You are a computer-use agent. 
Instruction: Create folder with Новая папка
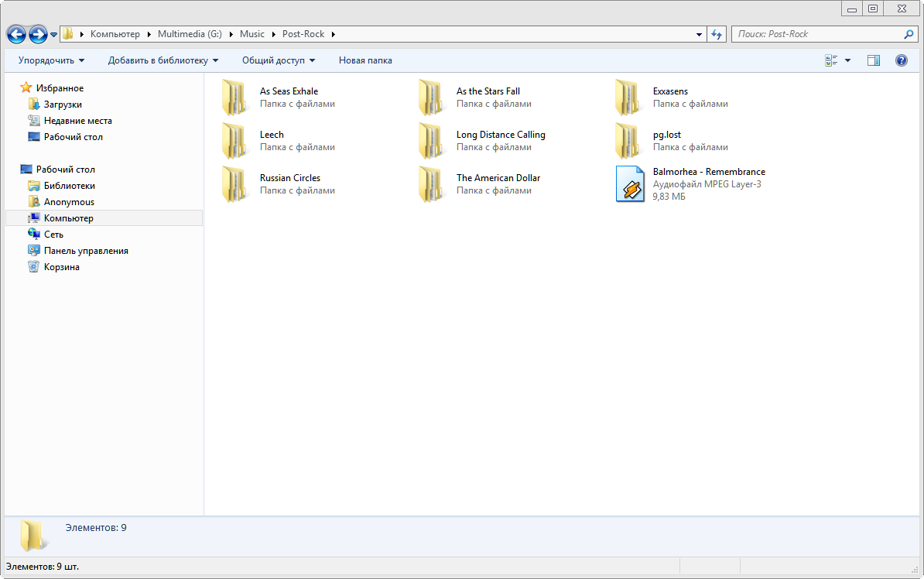[x=365, y=60]
